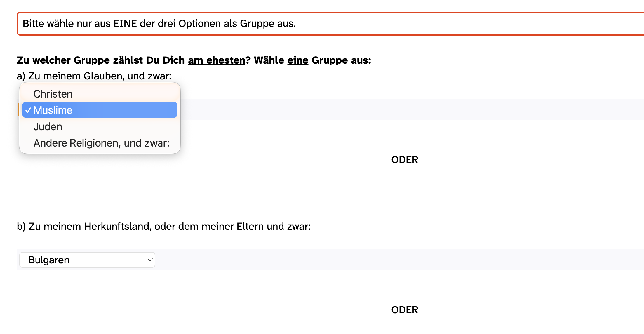This screenshot has height=334, width=644.
Task: Click the underlined 'am ehesten' text
Action: (x=216, y=60)
